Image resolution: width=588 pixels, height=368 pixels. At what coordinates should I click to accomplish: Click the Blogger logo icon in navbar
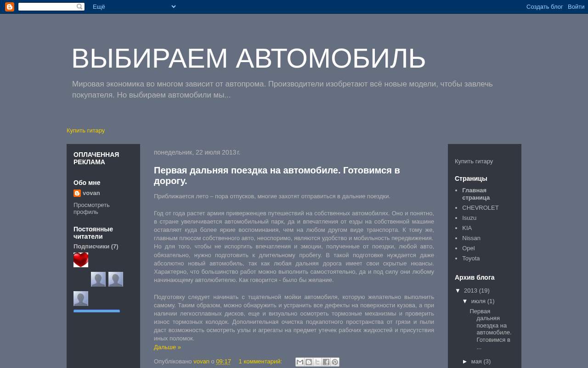10,7
